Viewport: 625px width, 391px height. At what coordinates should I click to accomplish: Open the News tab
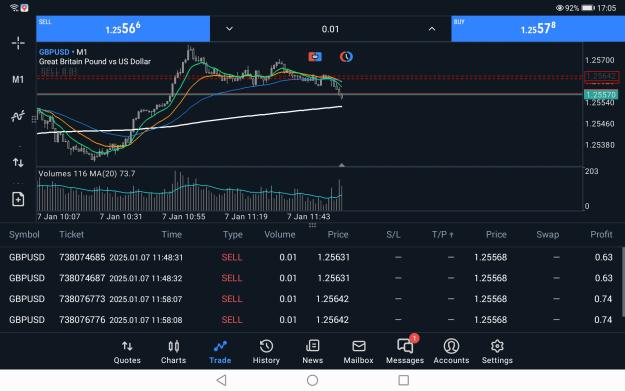312,352
